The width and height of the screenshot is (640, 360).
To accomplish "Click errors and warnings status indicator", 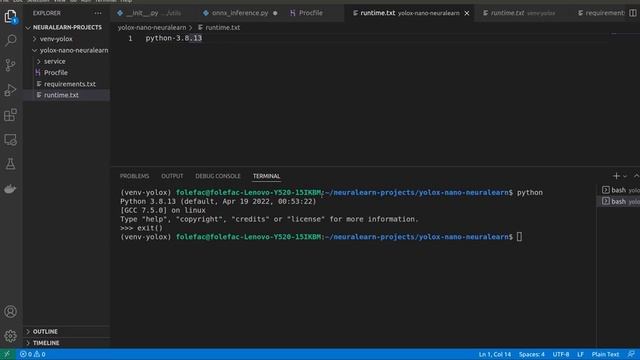I will click(x=33, y=354).
